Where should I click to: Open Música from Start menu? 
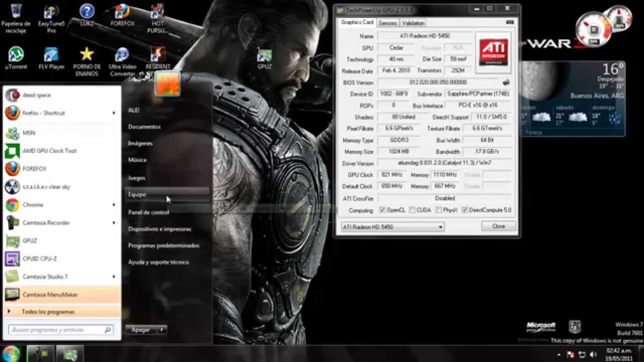click(137, 160)
